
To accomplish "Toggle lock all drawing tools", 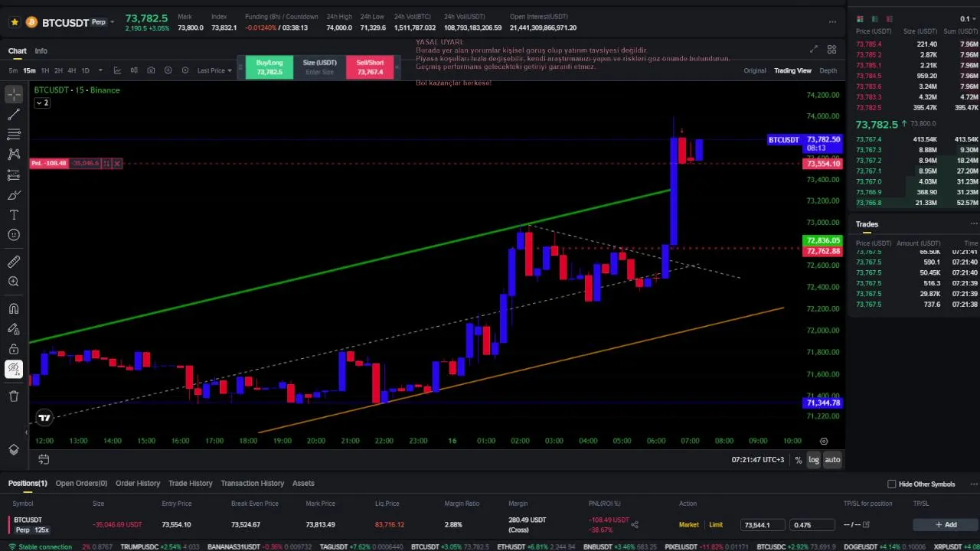I will [14, 349].
